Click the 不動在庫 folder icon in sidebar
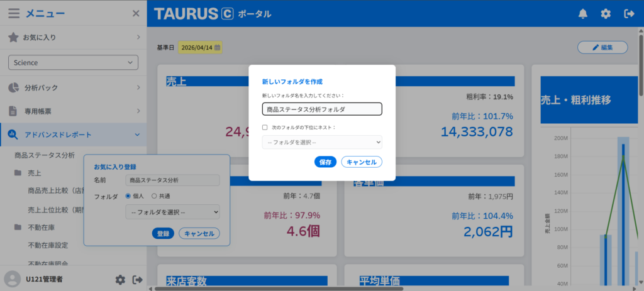 [18, 227]
